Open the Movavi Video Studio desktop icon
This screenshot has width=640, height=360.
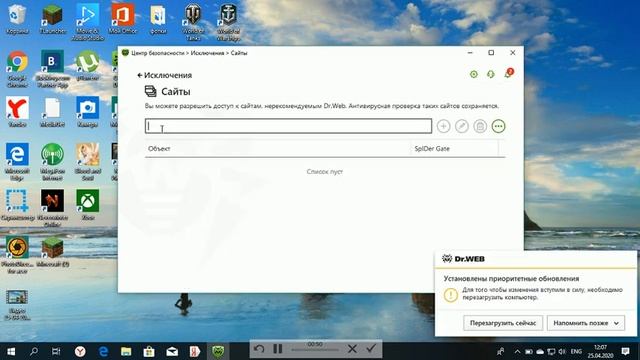tap(87, 22)
